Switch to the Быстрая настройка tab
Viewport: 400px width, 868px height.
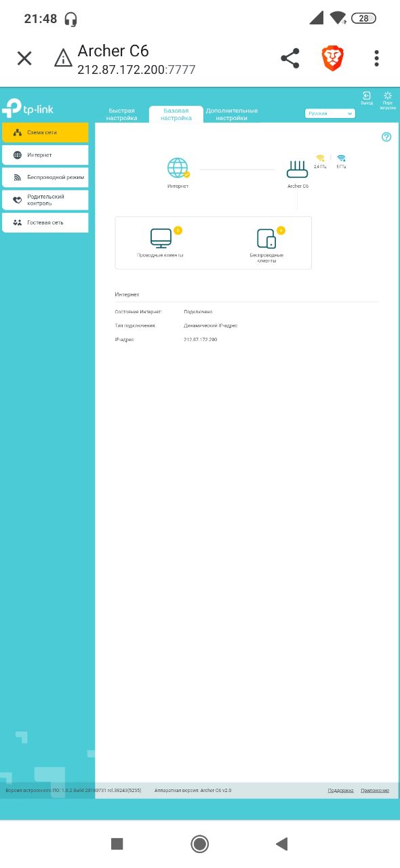point(121,114)
